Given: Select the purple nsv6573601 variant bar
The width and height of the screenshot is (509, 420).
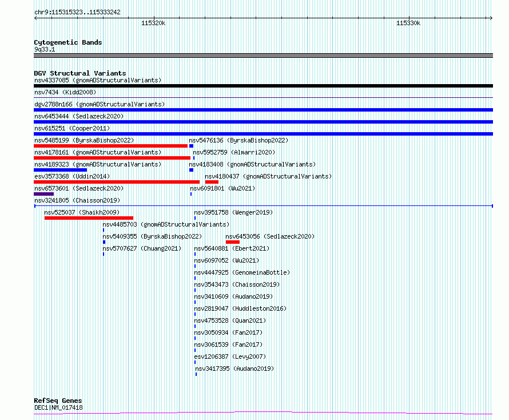Looking at the screenshot, I should [44, 194].
